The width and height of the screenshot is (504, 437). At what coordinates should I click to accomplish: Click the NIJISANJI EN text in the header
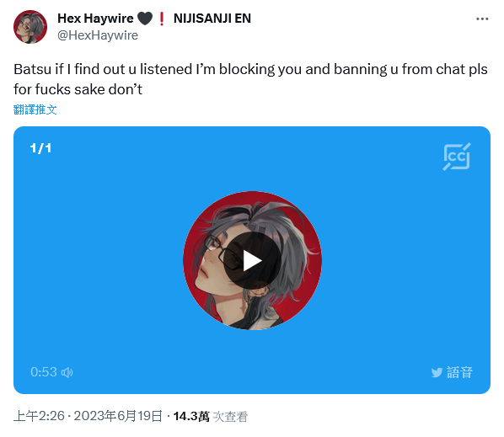(212, 19)
